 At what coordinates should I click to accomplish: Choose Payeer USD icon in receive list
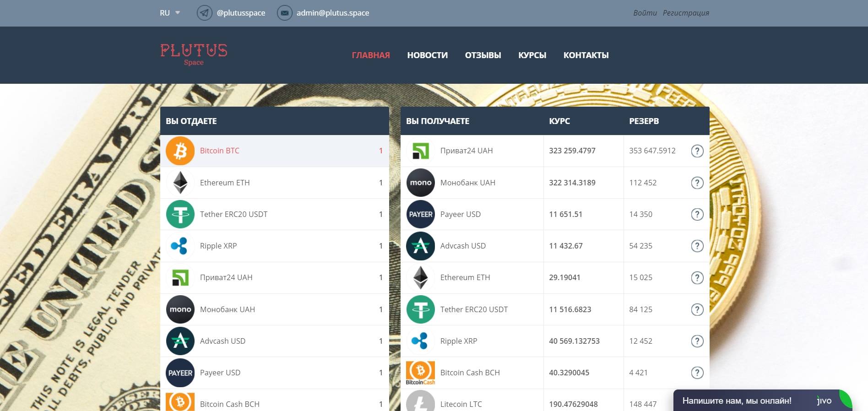tap(421, 214)
